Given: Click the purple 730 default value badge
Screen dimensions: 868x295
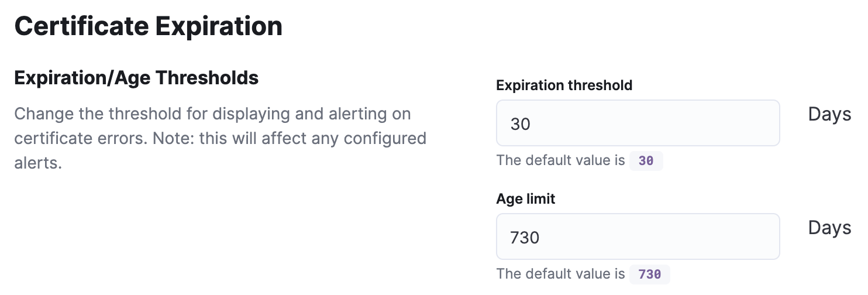Looking at the screenshot, I should pyautogui.click(x=649, y=274).
